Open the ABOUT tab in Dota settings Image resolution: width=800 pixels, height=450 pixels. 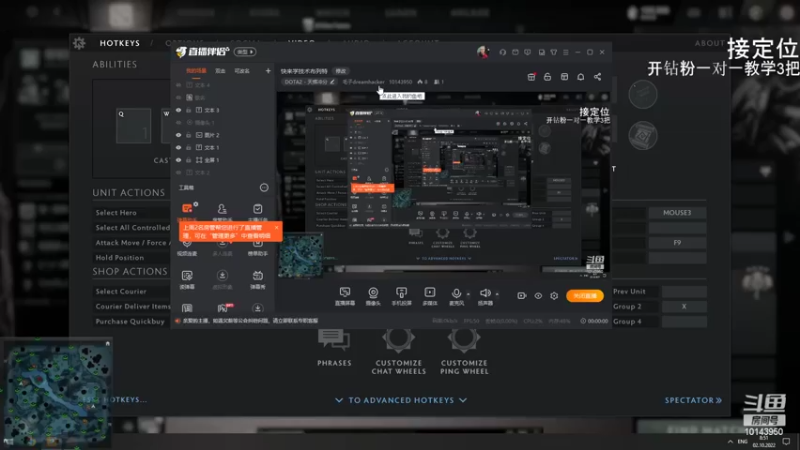709,43
